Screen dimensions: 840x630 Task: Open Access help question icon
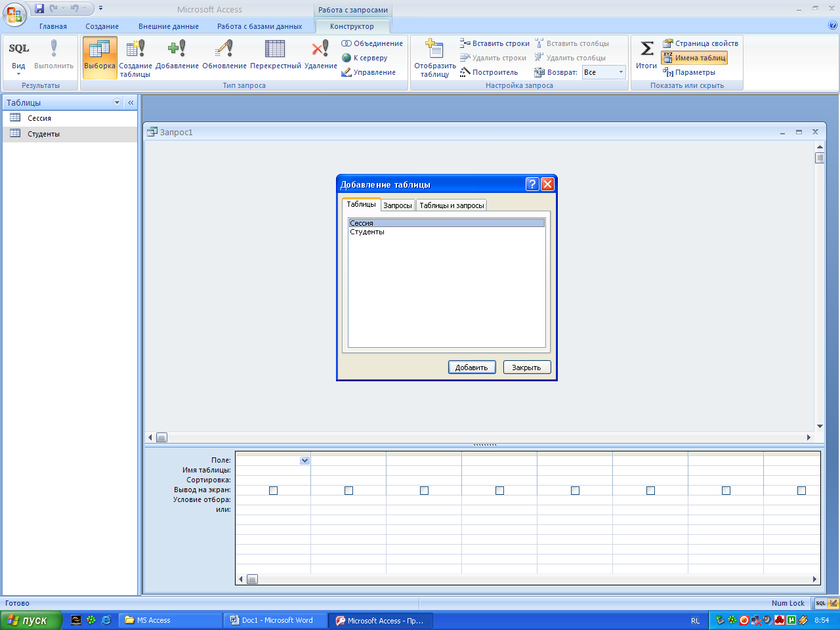[833, 26]
